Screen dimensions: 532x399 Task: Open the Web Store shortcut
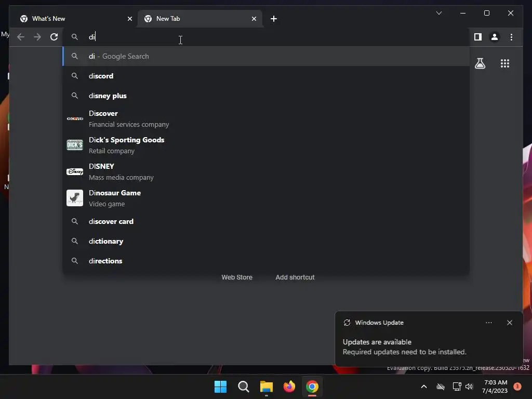click(x=237, y=277)
